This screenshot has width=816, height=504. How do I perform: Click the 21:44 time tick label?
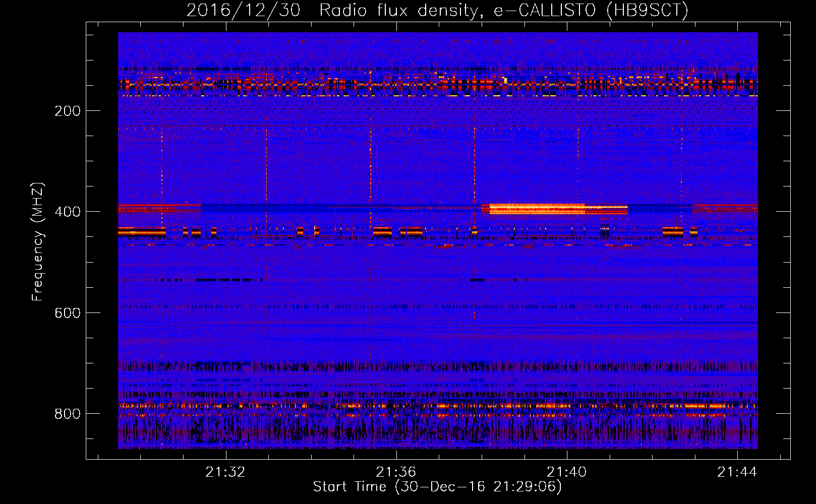(737, 472)
